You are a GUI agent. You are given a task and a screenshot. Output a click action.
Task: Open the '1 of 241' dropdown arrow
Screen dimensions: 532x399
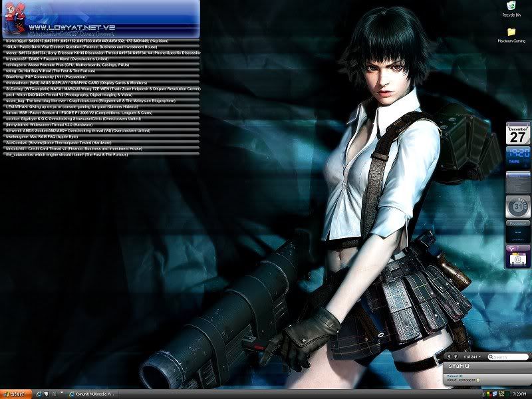(x=479, y=356)
